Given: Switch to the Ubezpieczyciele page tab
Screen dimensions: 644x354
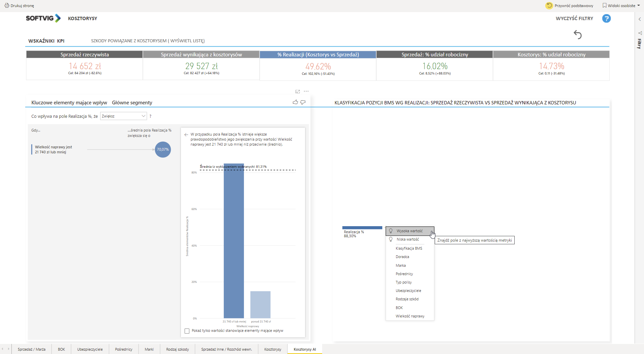Looking at the screenshot, I should [x=90, y=349].
